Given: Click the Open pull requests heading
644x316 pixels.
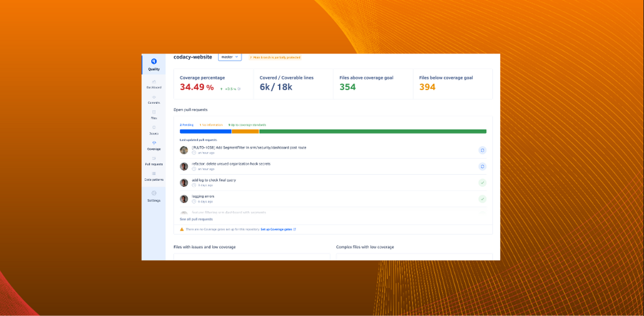Looking at the screenshot, I should pos(191,110).
